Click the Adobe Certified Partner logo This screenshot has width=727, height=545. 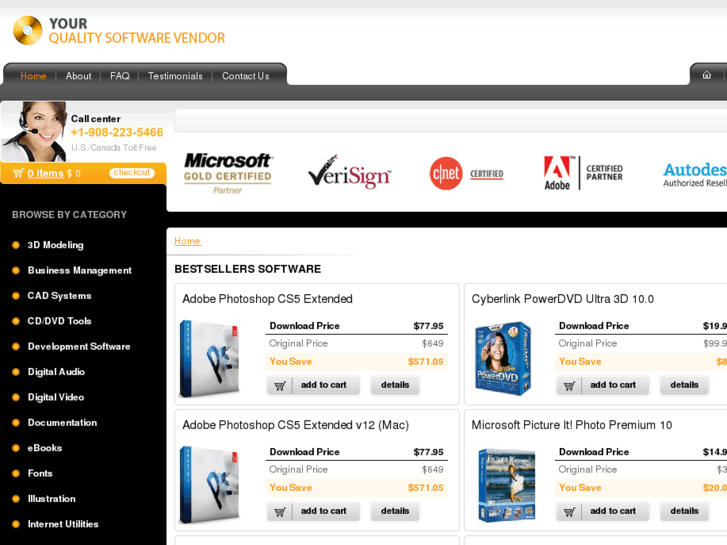tap(583, 173)
